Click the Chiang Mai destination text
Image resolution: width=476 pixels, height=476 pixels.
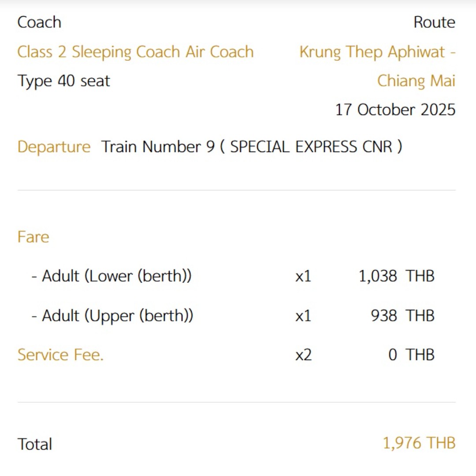pyautogui.click(x=416, y=81)
